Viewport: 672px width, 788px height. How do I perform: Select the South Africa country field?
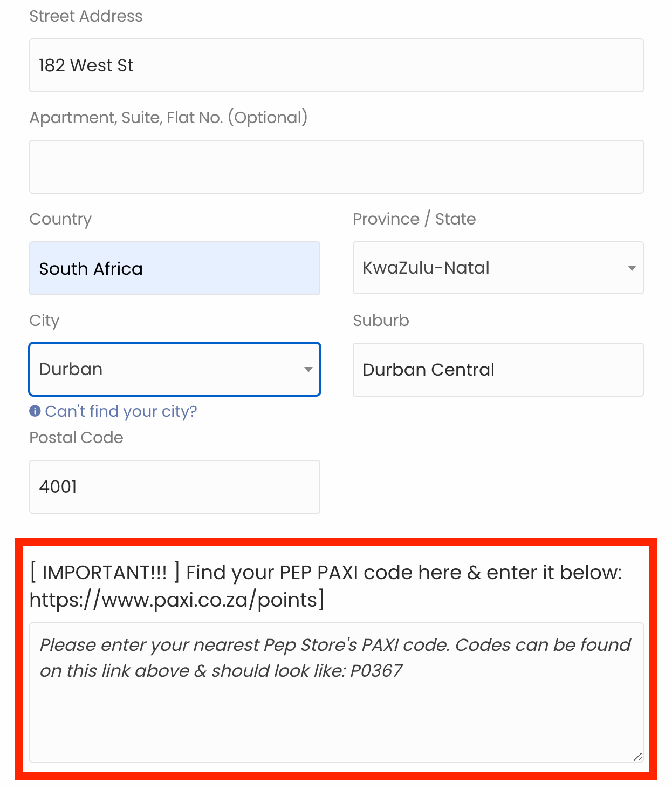pyautogui.click(x=174, y=268)
